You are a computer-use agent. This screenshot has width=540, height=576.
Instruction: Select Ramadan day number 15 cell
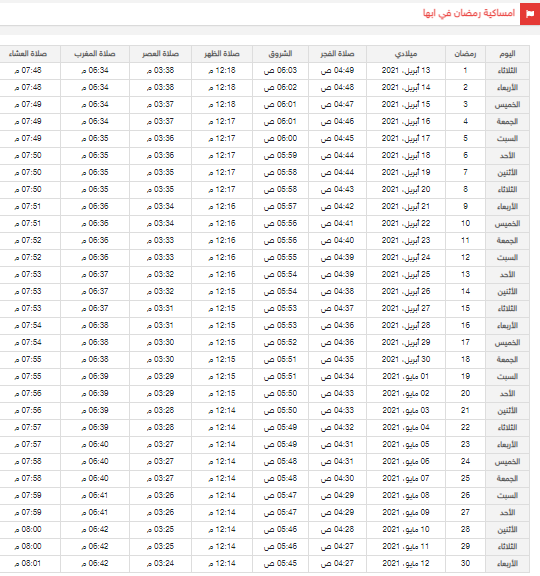point(465,309)
